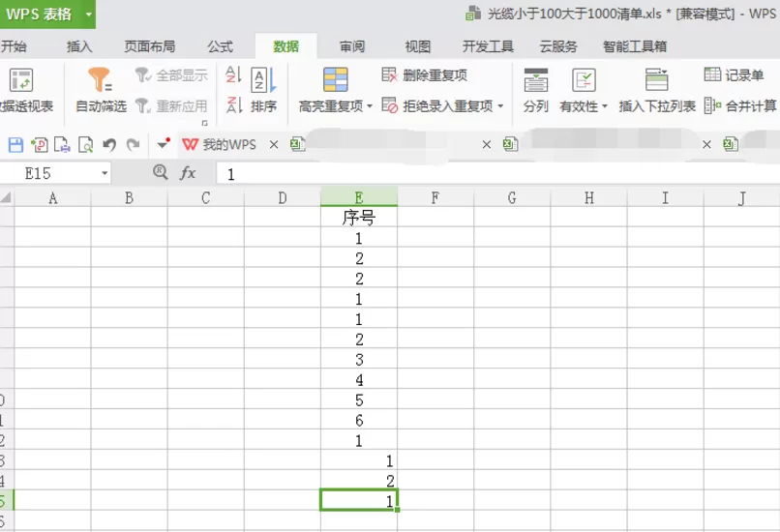
Task: Switch to the 我的WPS document tab
Action: 220,145
